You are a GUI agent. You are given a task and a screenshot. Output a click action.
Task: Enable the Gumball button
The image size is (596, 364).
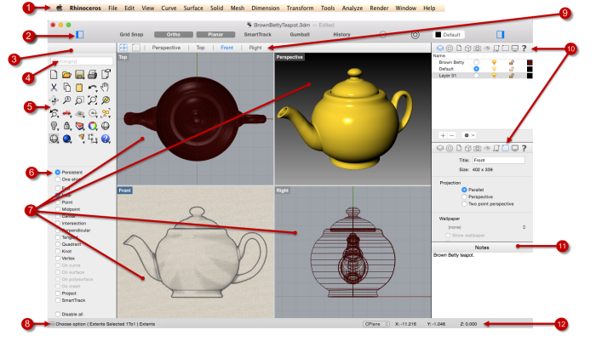point(300,35)
